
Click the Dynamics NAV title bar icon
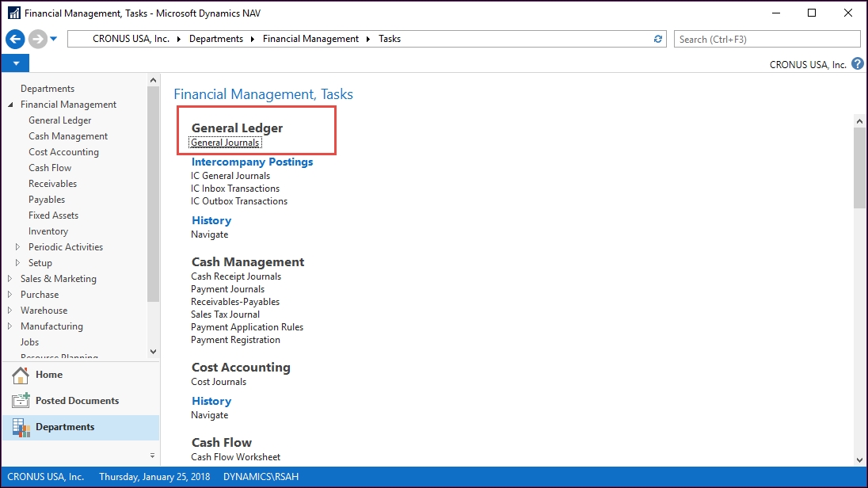tap(13, 13)
